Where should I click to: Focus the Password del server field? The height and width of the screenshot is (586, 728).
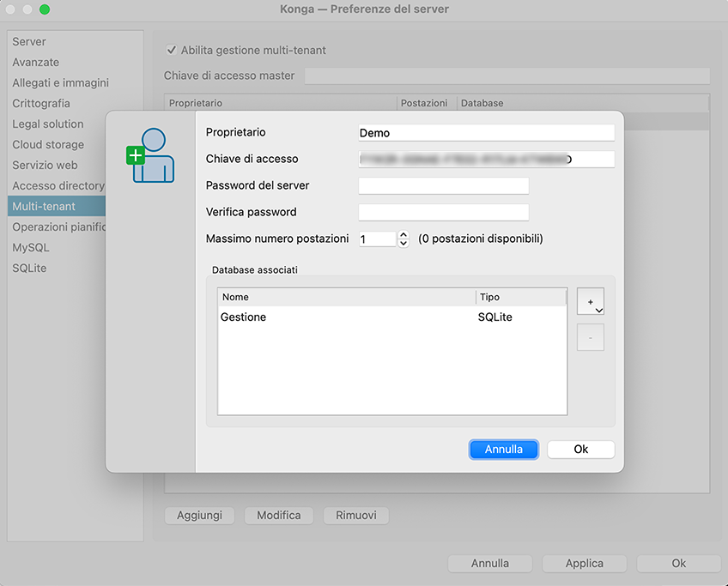443,186
